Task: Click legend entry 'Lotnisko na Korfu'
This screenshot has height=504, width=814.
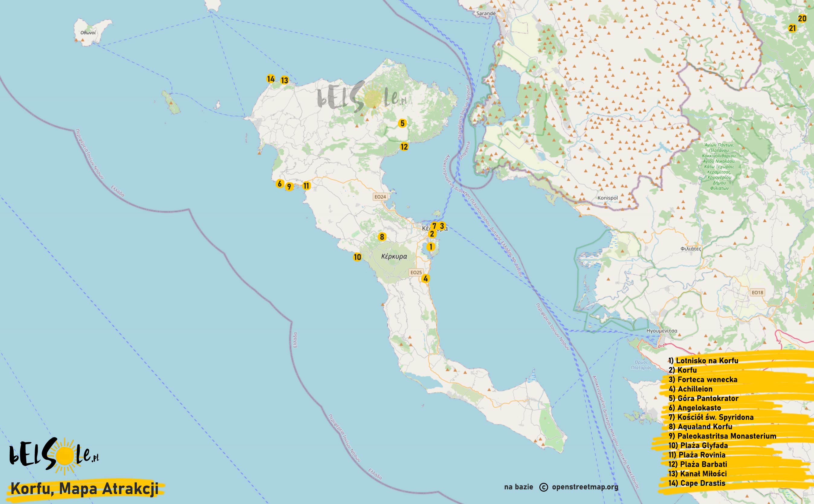Action: pos(703,361)
